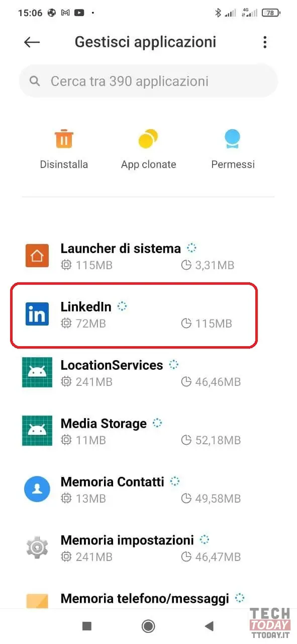This screenshot has width=297, height=644.
Task: Tap the blue Permessi icon
Action: 233,139
